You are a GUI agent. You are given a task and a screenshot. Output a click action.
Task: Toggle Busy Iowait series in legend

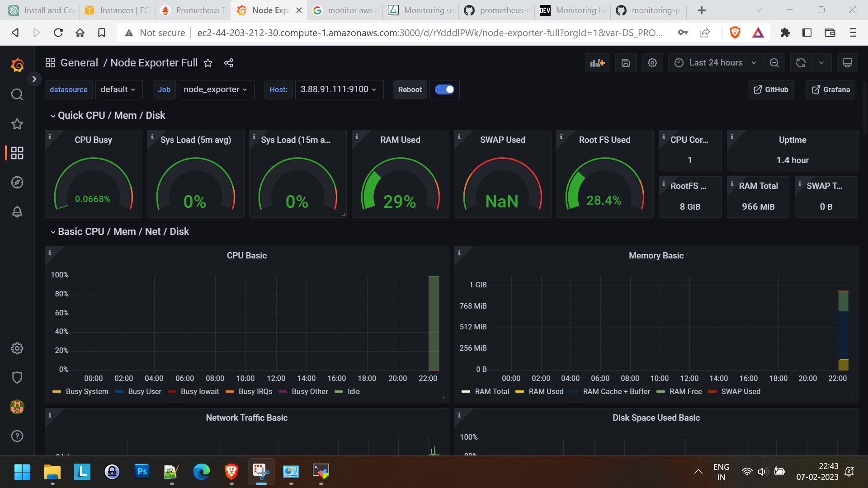point(200,392)
